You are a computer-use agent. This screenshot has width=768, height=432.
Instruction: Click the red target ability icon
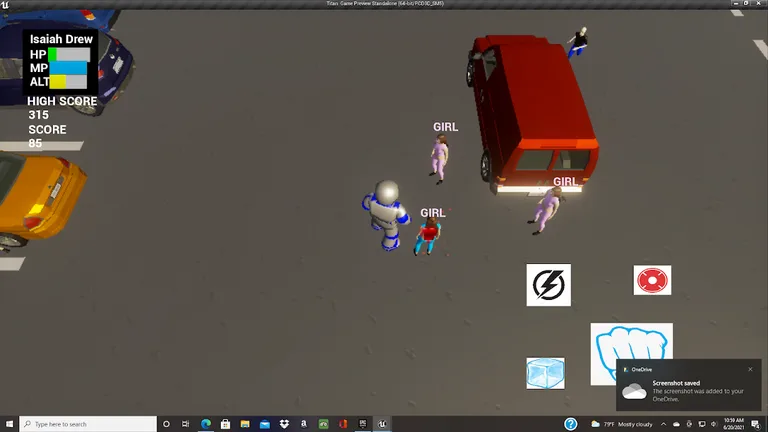click(652, 280)
